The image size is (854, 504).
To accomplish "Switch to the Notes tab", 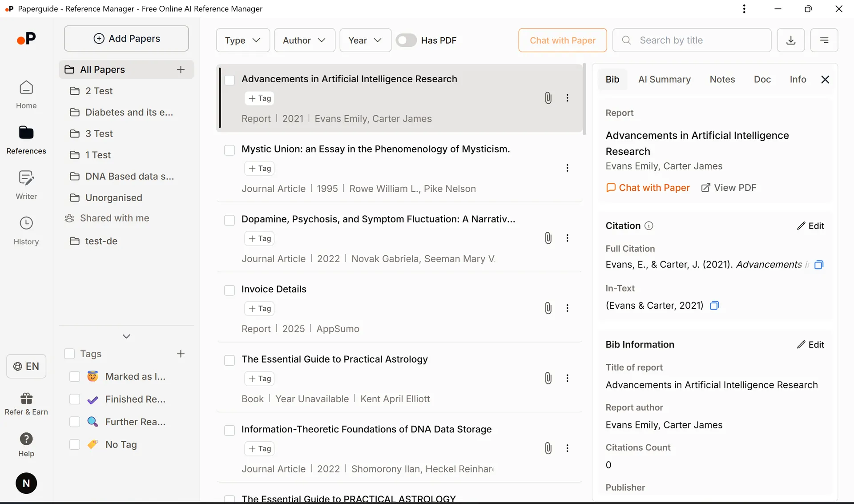I will point(722,79).
